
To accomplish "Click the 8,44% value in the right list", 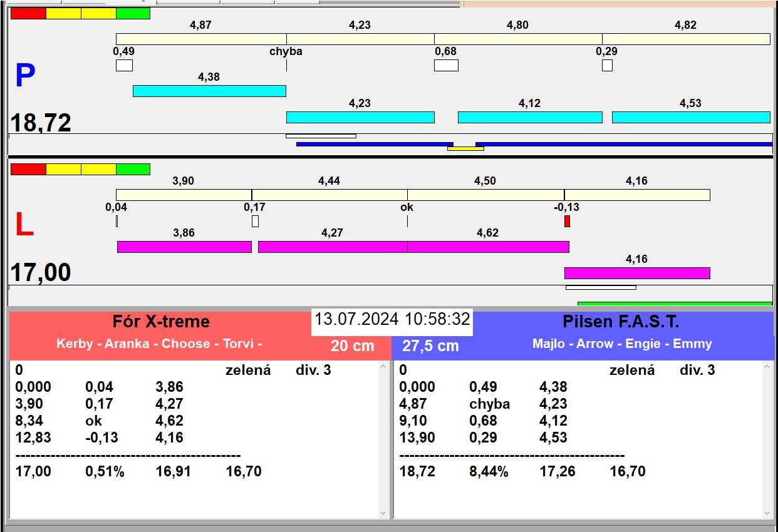I will coord(489,471).
